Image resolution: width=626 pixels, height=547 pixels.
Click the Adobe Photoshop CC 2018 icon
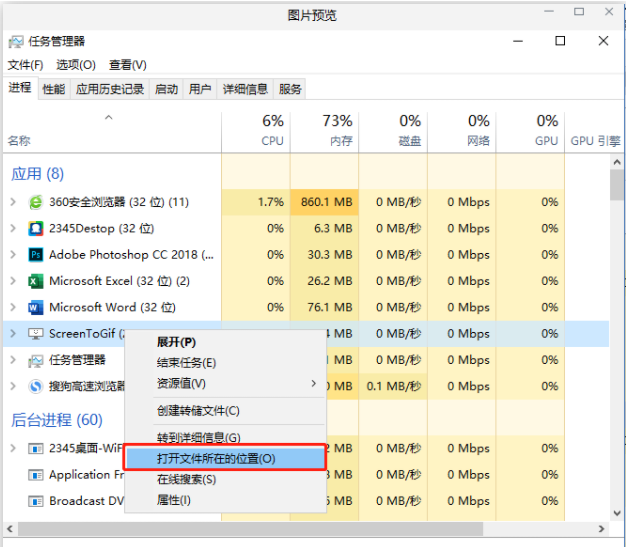(x=36, y=255)
